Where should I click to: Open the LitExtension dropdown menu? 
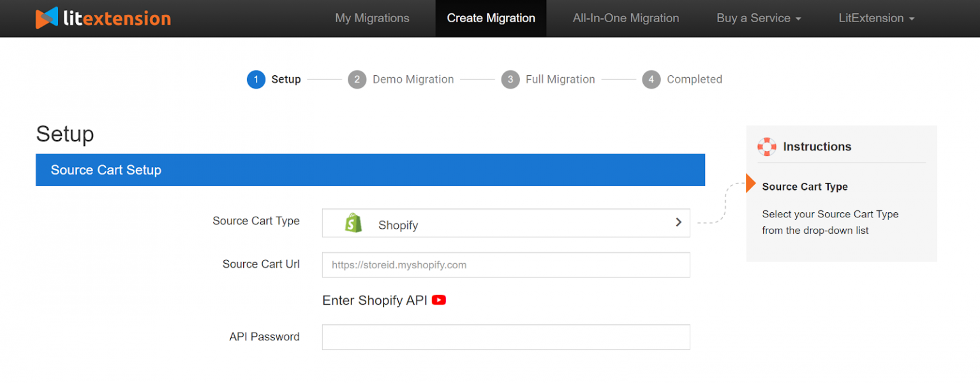tap(876, 18)
